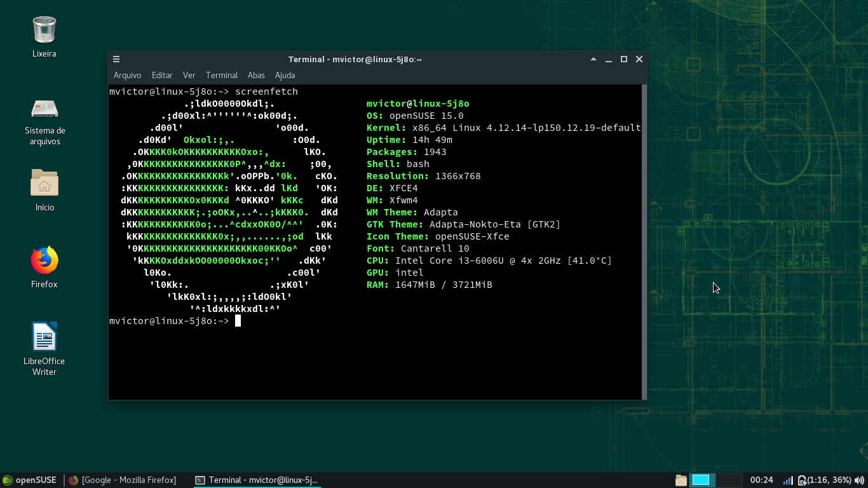Screen dimensions: 868x488
Task: Open the Terminal menu
Action: tap(222, 75)
